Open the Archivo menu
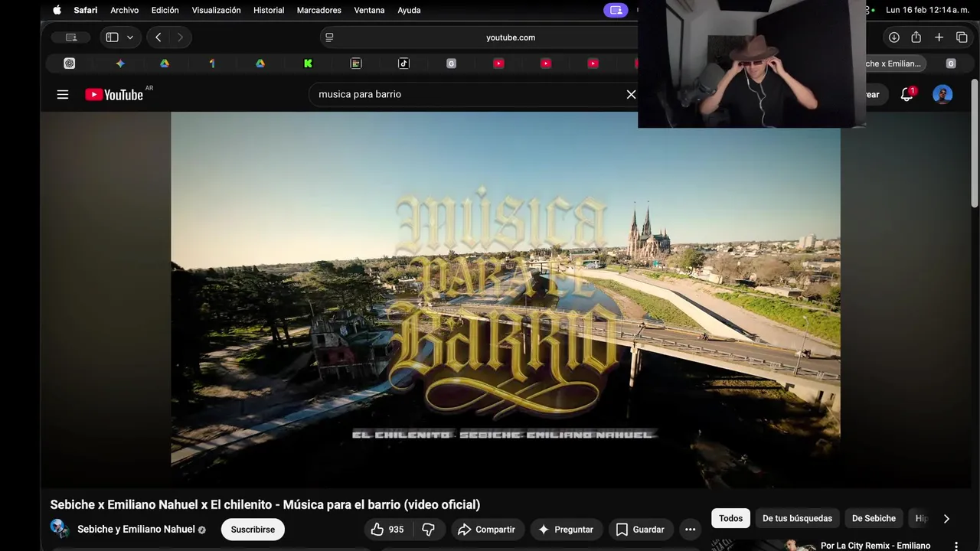 (x=124, y=10)
